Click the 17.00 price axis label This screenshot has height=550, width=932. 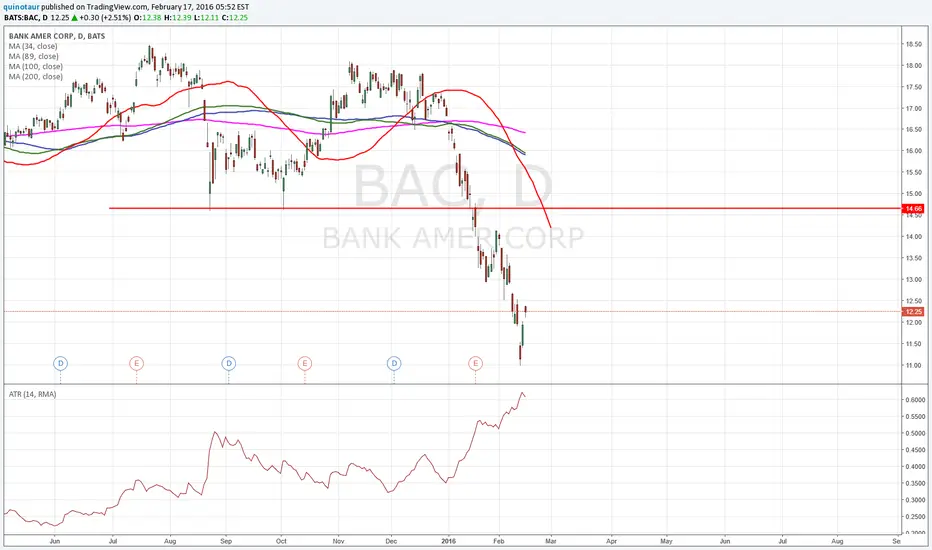pos(914,108)
